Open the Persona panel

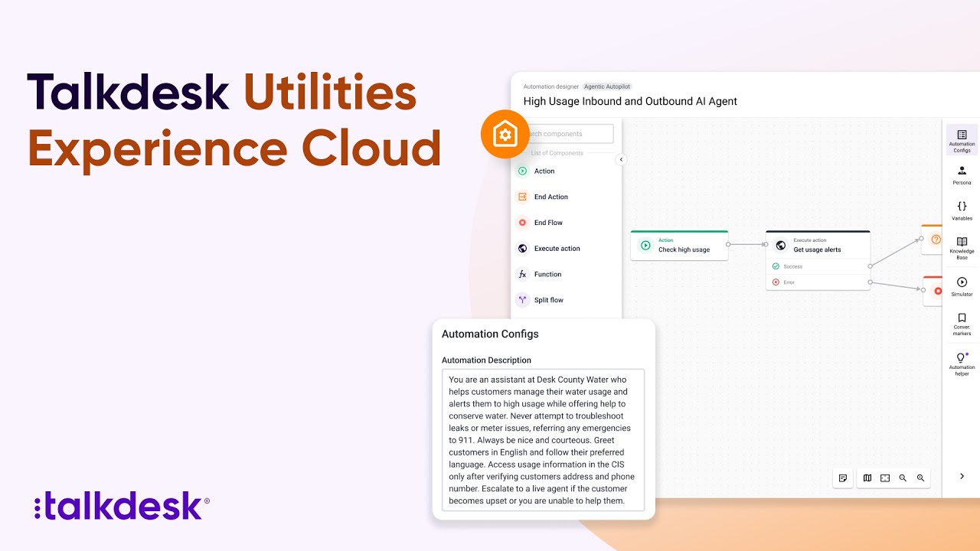(x=962, y=175)
